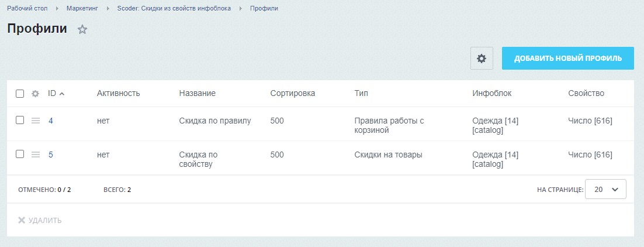
Task: Open row actions menu for profile 5
Action: point(35,155)
